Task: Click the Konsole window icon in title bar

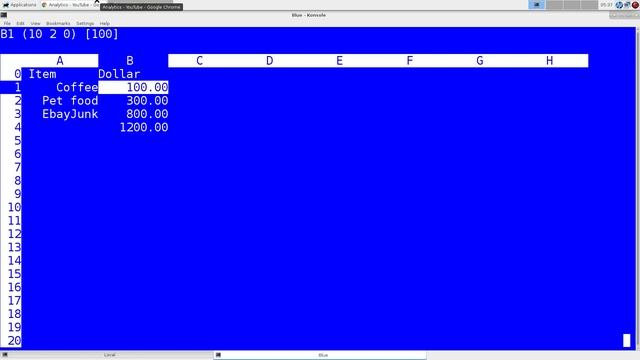Action: 4,15
